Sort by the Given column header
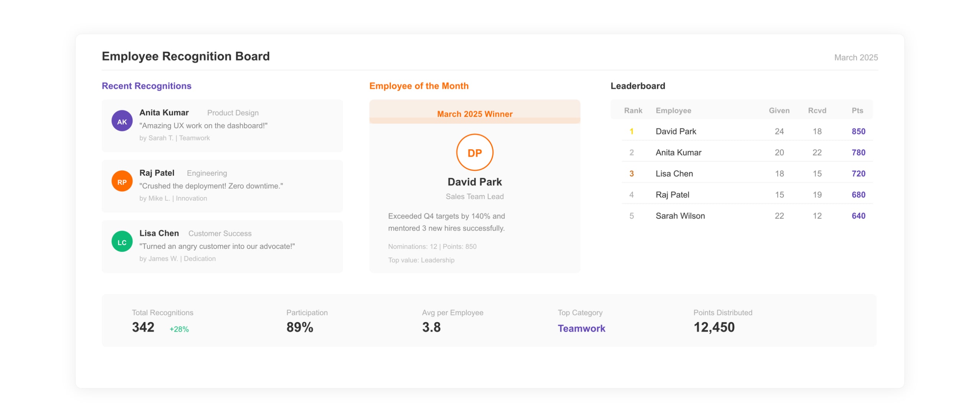The image size is (980, 420). point(779,110)
